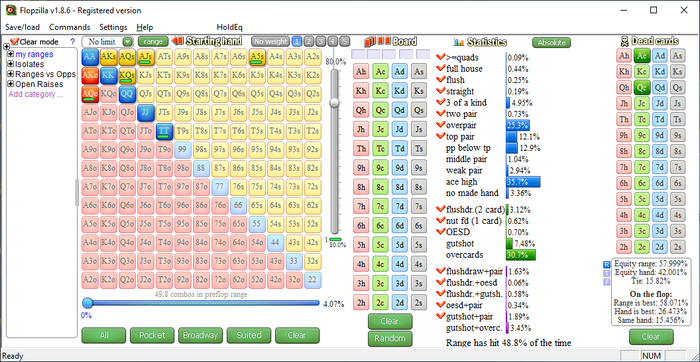Click the first empty board card slot
This screenshot has width=700, height=362.
pyautogui.click(x=358, y=54)
